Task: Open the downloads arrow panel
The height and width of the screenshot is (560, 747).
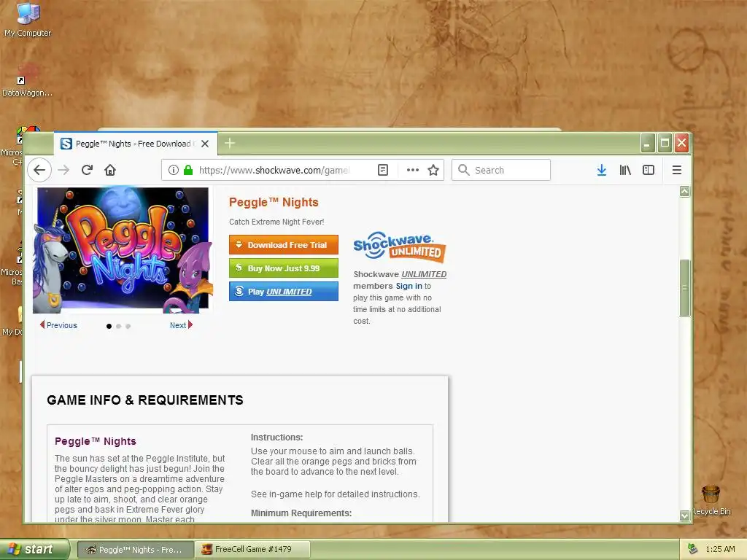Action: click(x=602, y=170)
